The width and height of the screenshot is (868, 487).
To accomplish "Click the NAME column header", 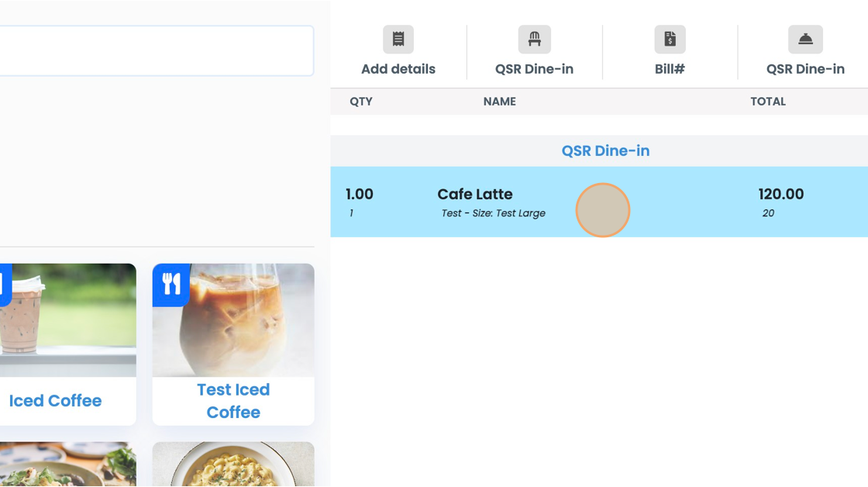I will point(499,102).
